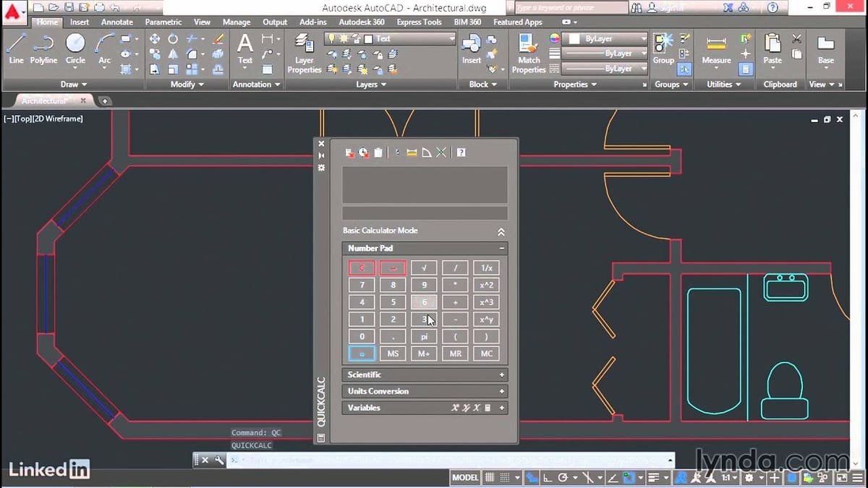Click the Group tool
The width and height of the screenshot is (868, 488).
663,48
